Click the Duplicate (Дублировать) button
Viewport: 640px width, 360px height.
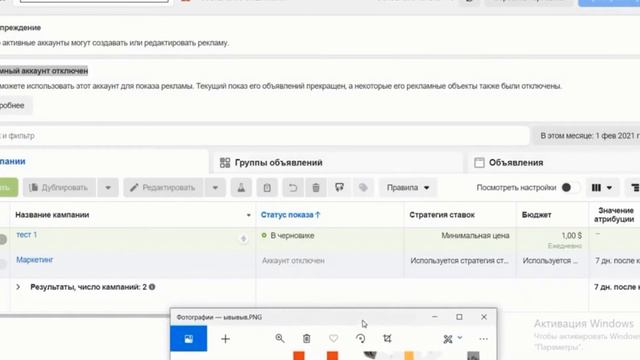point(60,188)
